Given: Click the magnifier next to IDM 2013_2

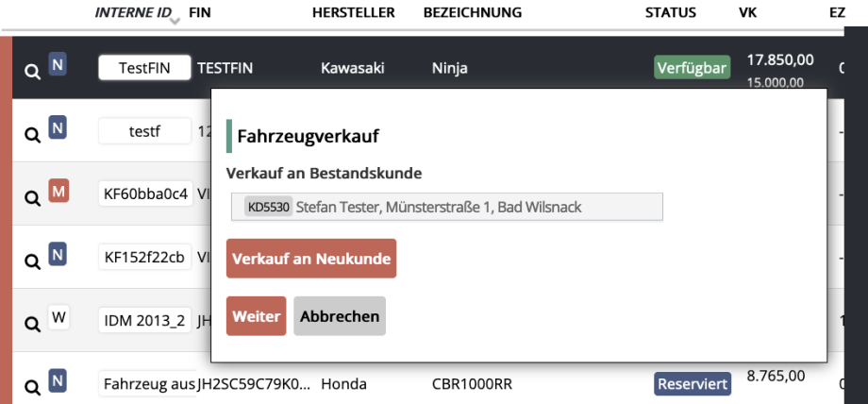Looking at the screenshot, I should [32, 324].
